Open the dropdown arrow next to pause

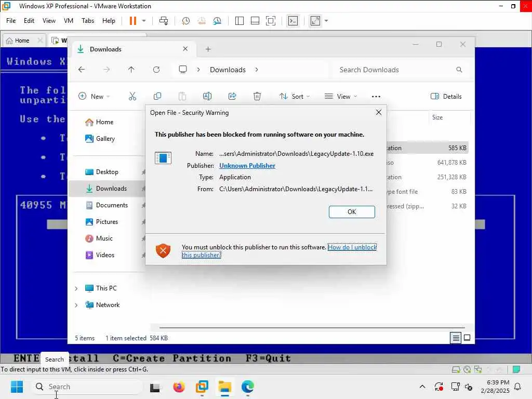[144, 21]
